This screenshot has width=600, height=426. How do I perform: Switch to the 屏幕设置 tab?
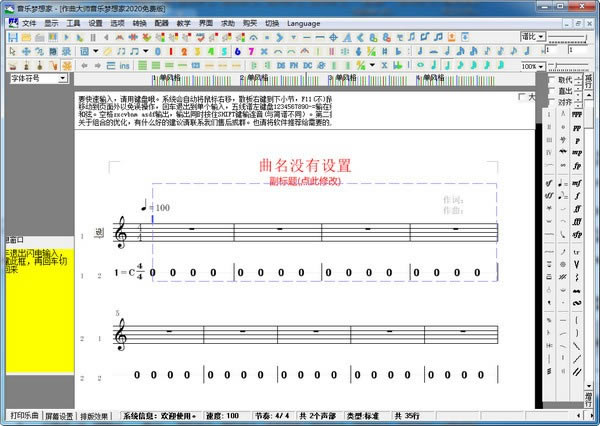pyautogui.click(x=59, y=415)
